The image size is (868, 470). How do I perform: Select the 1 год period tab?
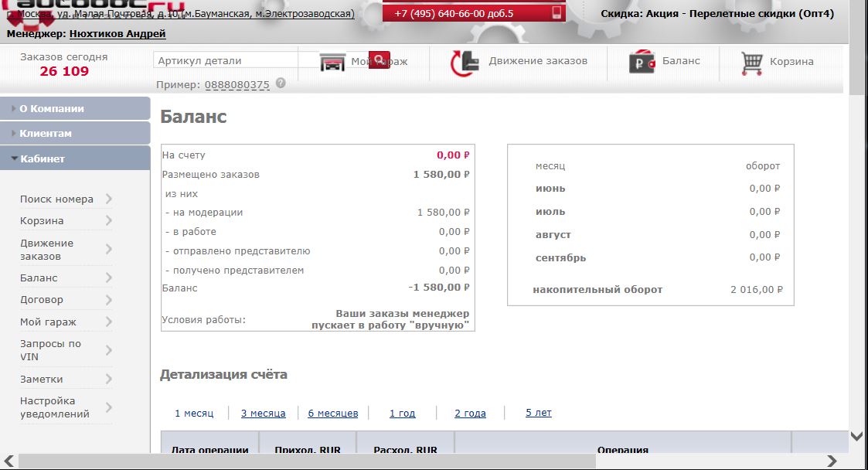click(x=402, y=414)
